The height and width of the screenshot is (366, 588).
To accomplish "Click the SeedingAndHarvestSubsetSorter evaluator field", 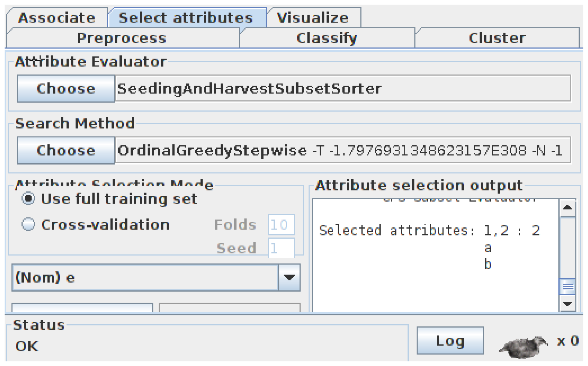I will 342,88.
